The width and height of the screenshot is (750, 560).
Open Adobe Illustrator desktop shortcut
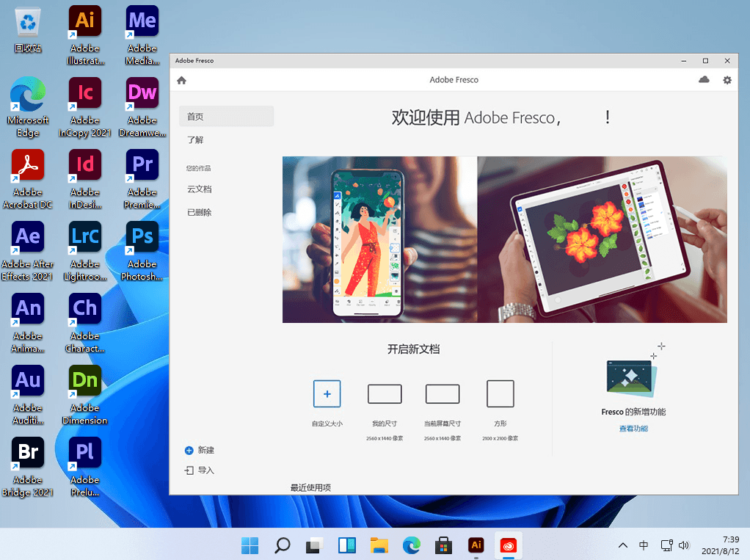(85, 35)
